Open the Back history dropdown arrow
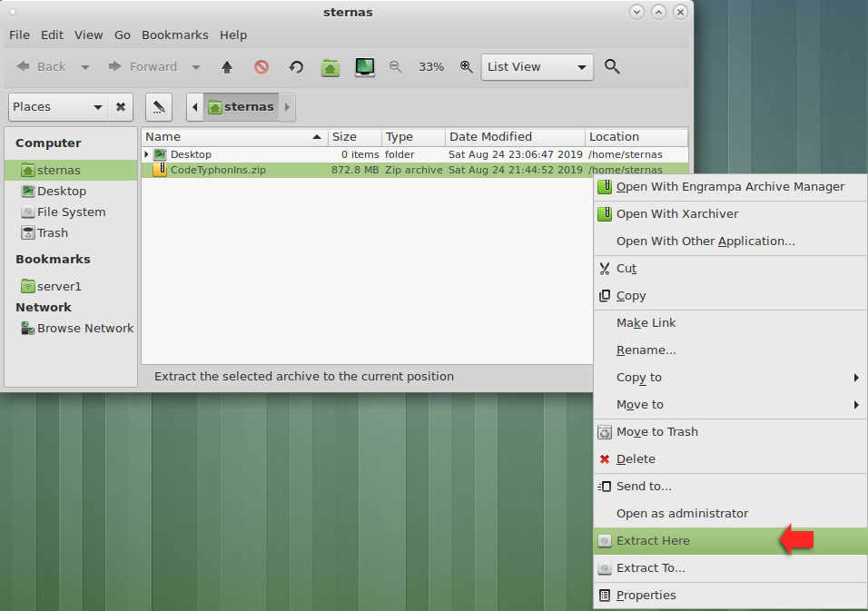Screen dimensions: 868x611 85,67
